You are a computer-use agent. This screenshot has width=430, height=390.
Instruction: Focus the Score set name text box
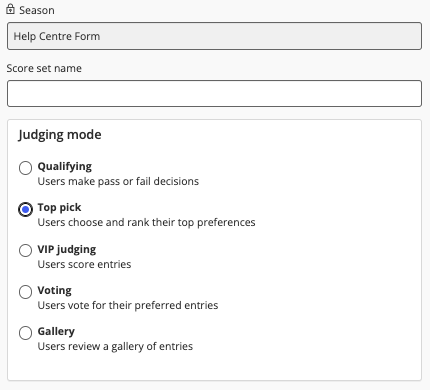click(214, 93)
